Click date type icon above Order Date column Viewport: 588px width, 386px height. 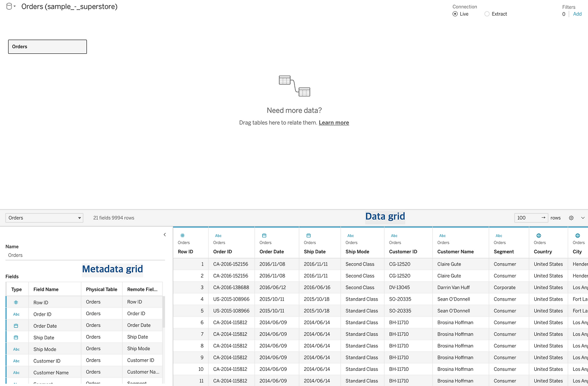[x=264, y=235]
